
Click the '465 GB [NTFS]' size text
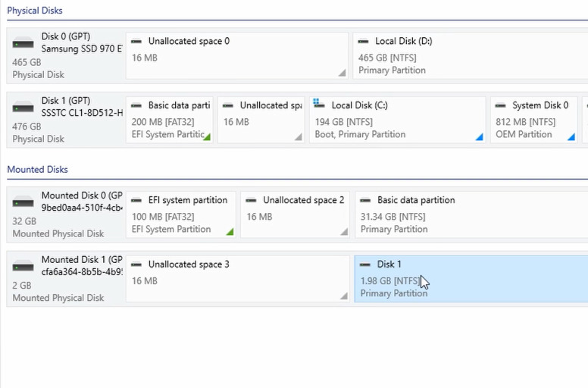coord(387,58)
